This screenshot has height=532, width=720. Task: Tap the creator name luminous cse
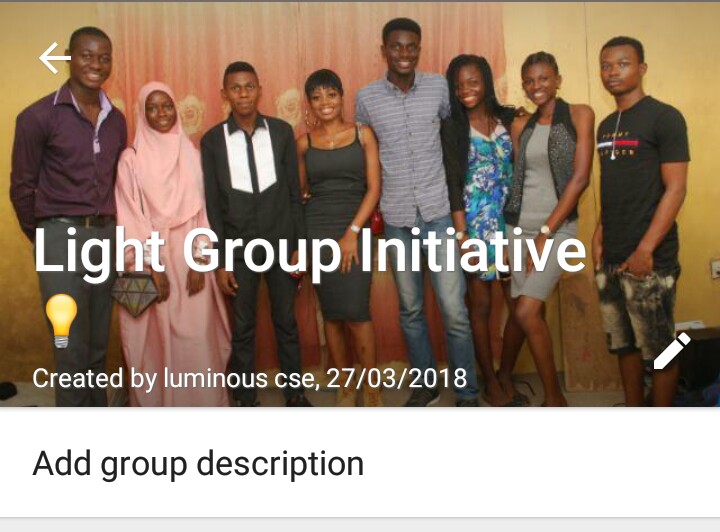coord(239,379)
